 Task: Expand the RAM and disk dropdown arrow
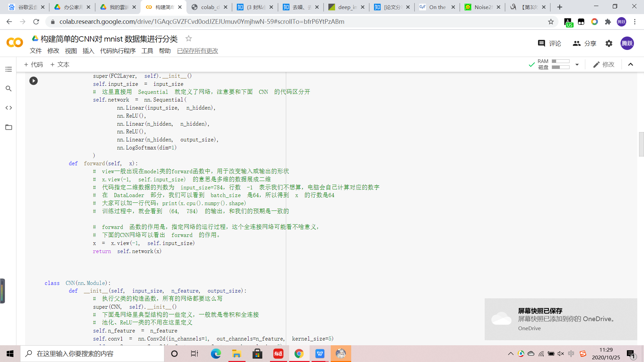(577, 64)
